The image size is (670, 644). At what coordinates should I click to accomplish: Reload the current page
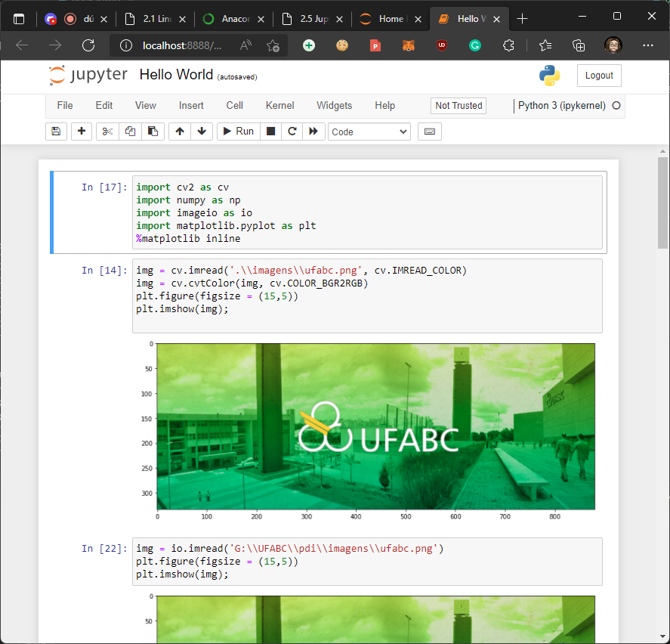pos(88,45)
